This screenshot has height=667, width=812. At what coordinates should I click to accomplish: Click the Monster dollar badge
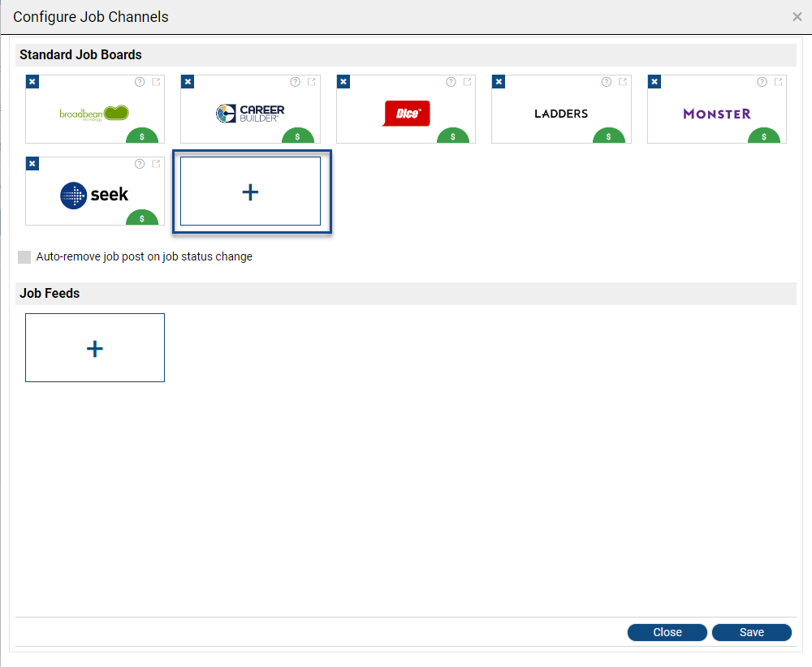tap(764, 136)
